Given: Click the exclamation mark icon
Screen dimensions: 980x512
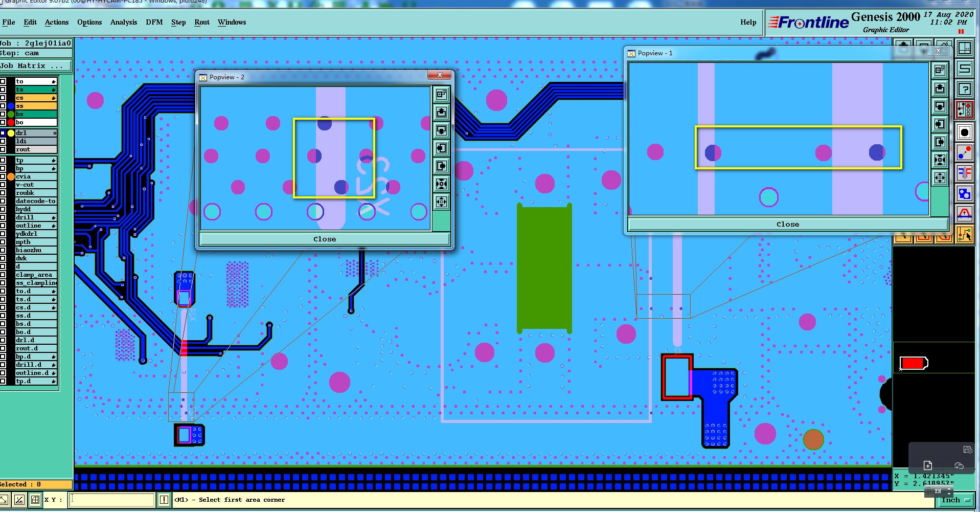Looking at the screenshot, I should coord(164,500).
